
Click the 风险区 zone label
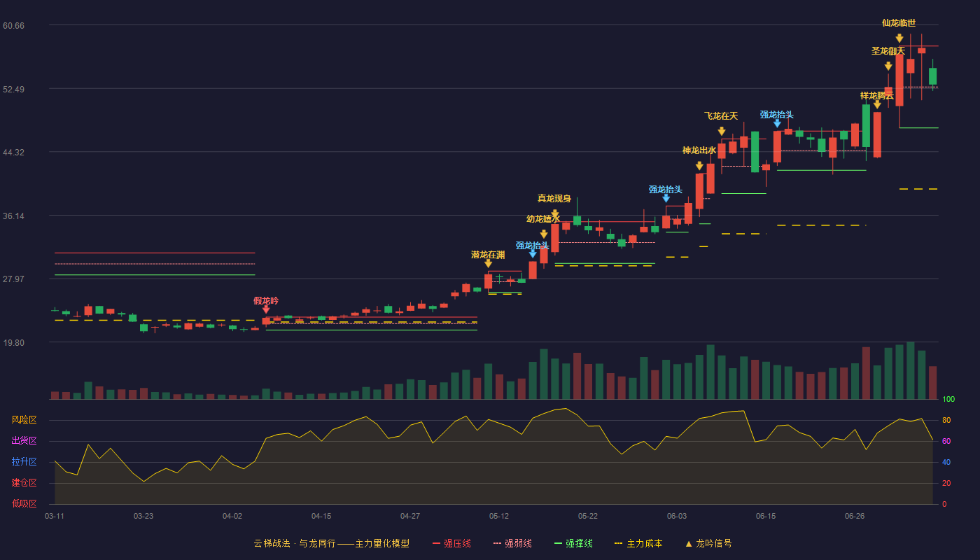click(24, 420)
